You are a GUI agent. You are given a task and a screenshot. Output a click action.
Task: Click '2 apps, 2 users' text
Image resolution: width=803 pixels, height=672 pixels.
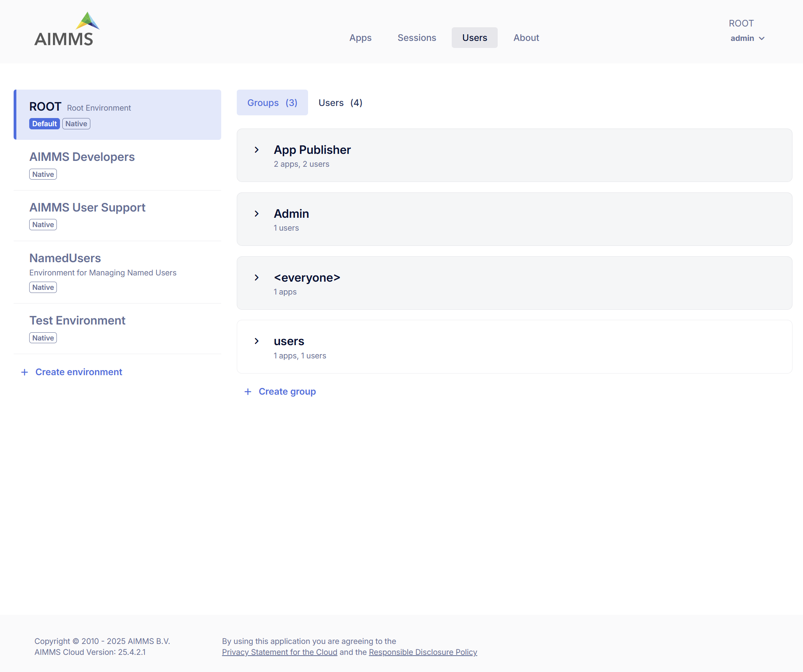pos(301,164)
